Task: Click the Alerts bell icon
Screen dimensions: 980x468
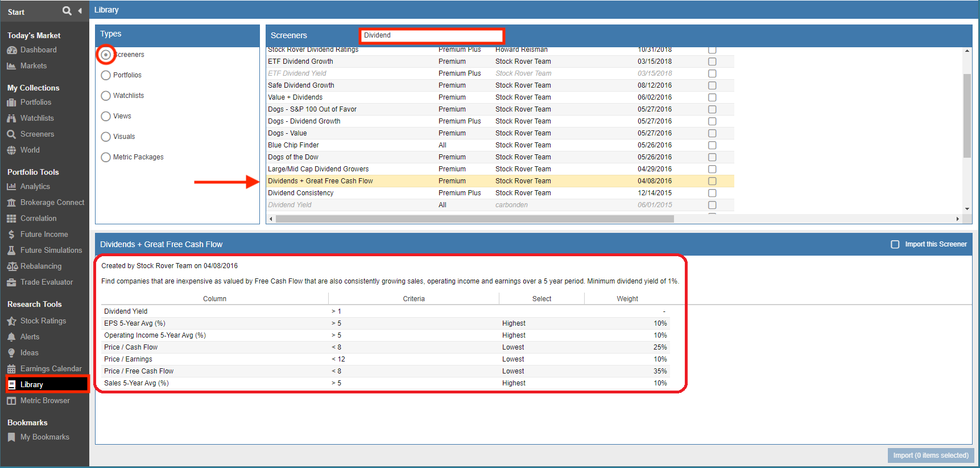Action: [x=11, y=337]
